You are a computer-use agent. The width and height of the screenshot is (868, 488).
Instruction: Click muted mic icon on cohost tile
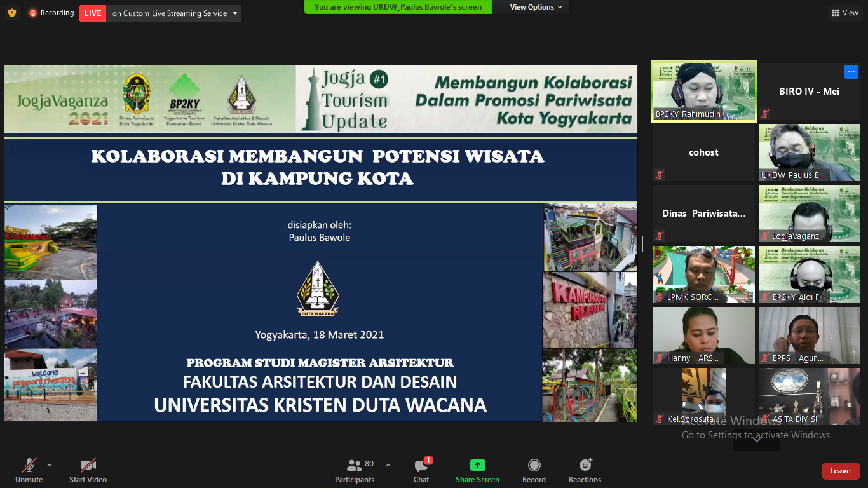click(x=660, y=175)
